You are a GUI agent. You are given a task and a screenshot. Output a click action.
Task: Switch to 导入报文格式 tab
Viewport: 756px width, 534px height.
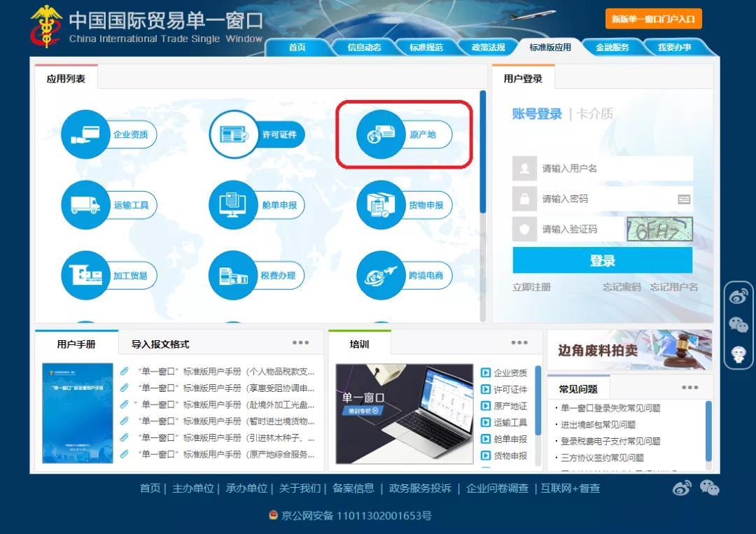[x=160, y=344]
